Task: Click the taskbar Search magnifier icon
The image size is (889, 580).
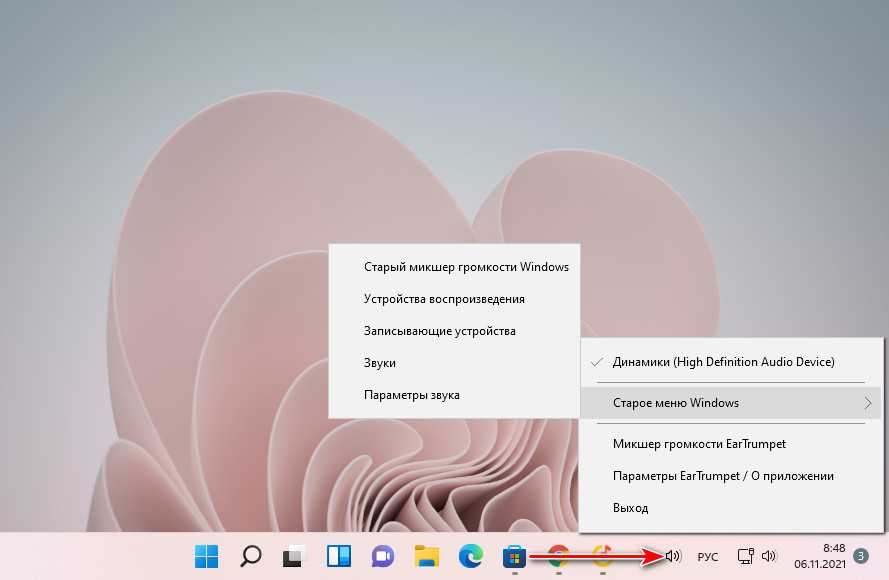Action: pyautogui.click(x=251, y=556)
